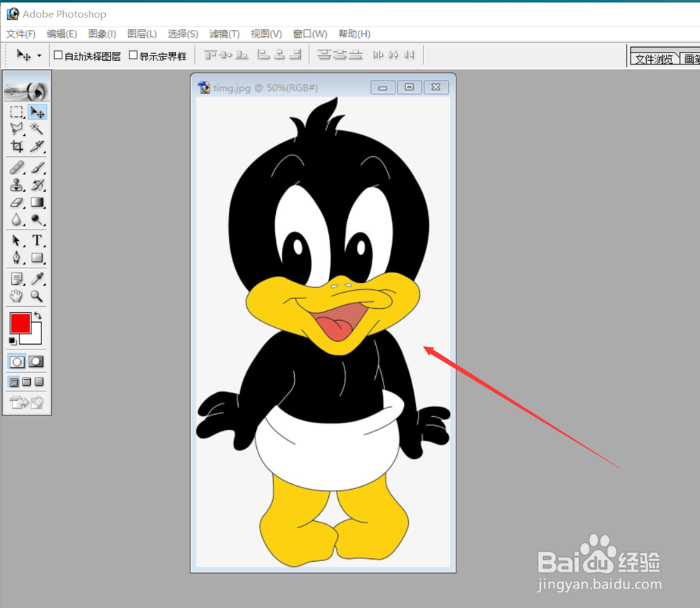The width and height of the screenshot is (700, 608).
Task: Click Align bottom edges button
Action: (x=242, y=55)
